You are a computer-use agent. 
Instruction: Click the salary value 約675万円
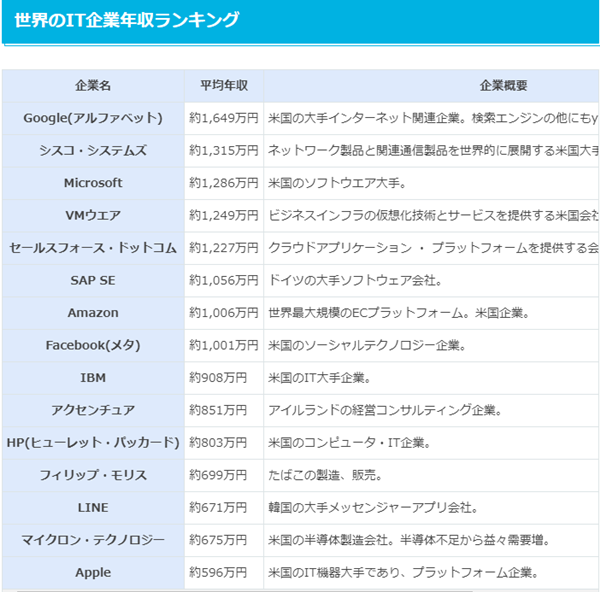tap(218, 540)
